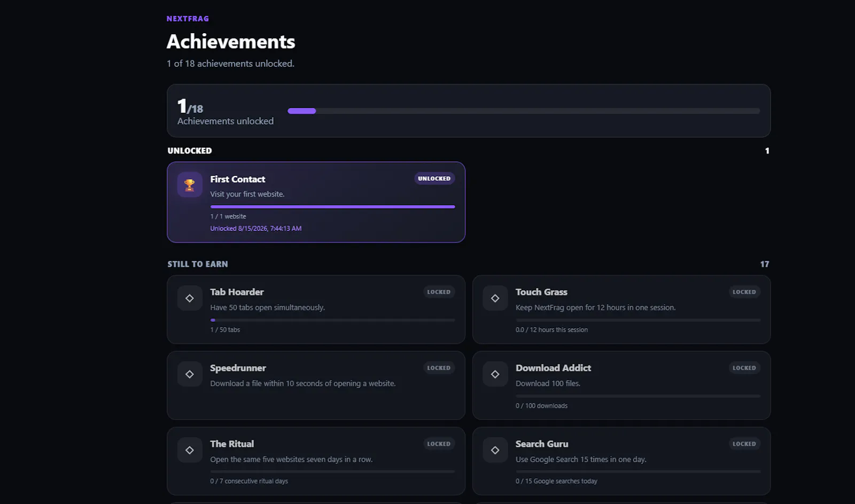
Task: Open The Ritual achievement card title
Action: 232,444
